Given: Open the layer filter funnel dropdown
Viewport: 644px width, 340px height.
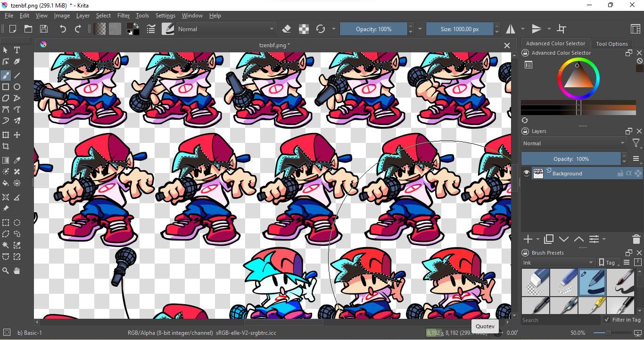Looking at the screenshot, I should pyautogui.click(x=636, y=143).
